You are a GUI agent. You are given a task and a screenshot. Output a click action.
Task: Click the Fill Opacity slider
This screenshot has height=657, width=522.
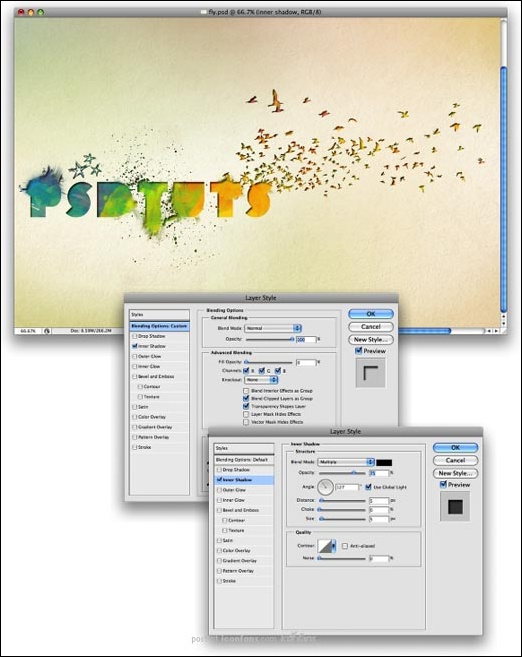point(269,362)
